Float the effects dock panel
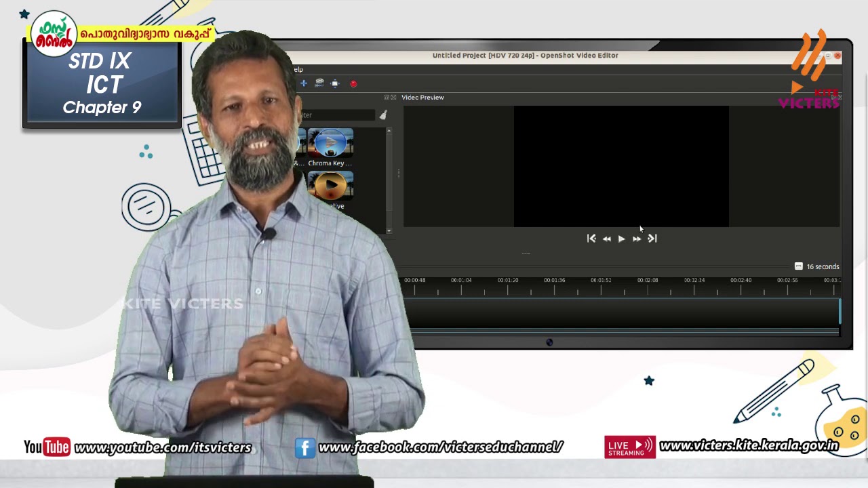The width and height of the screenshot is (868, 488). tap(387, 98)
